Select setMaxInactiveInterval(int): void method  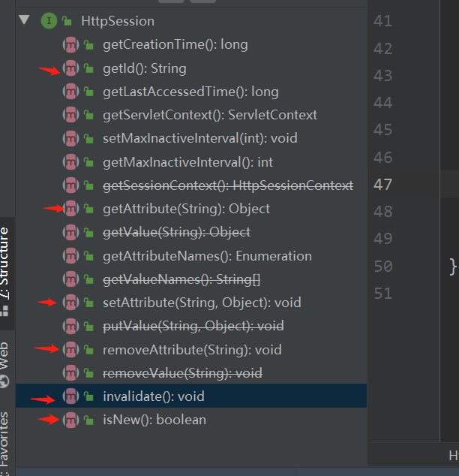pyautogui.click(x=200, y=138)
